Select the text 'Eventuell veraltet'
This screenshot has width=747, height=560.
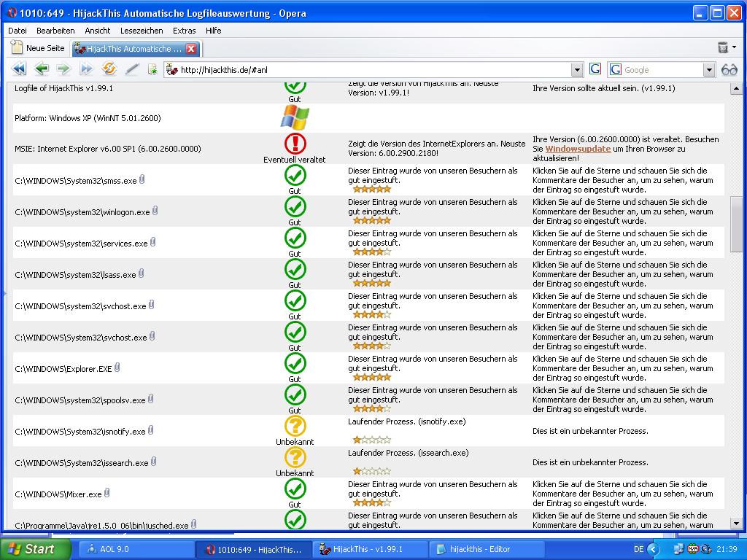295,160
